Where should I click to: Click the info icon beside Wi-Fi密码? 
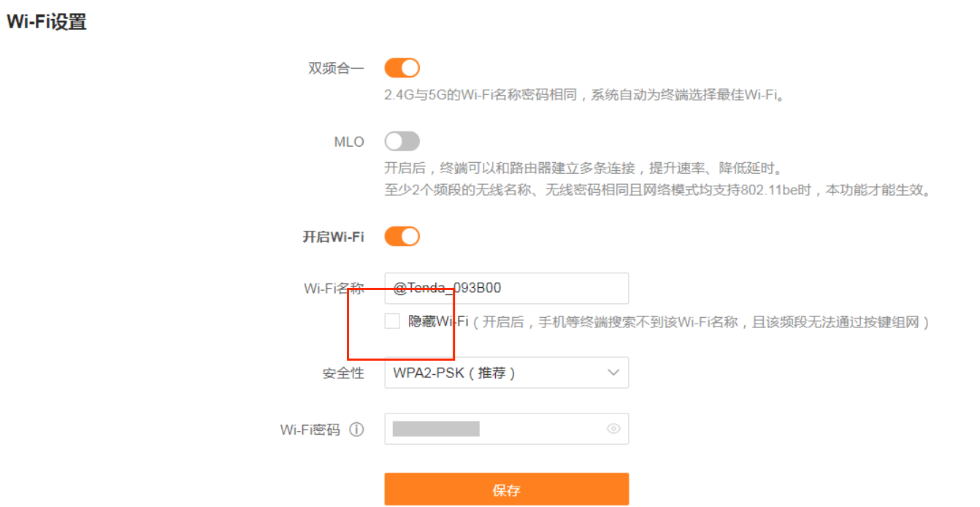[356, 430]
